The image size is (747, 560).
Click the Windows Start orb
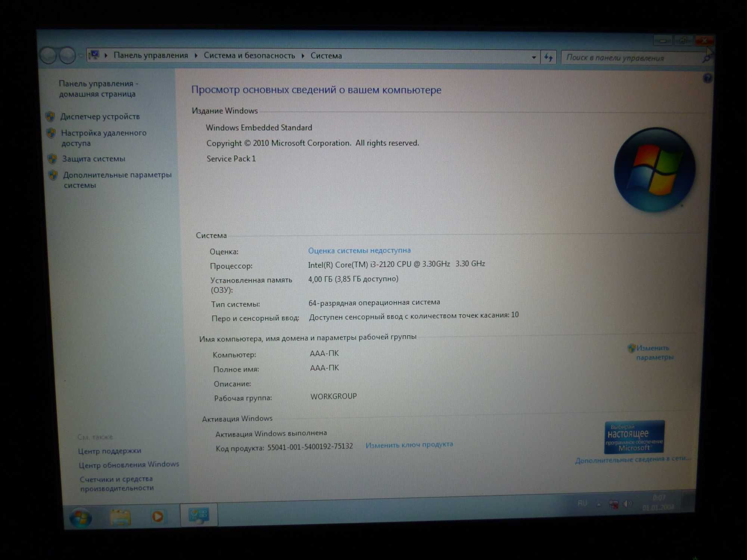[x=80, y=517]
